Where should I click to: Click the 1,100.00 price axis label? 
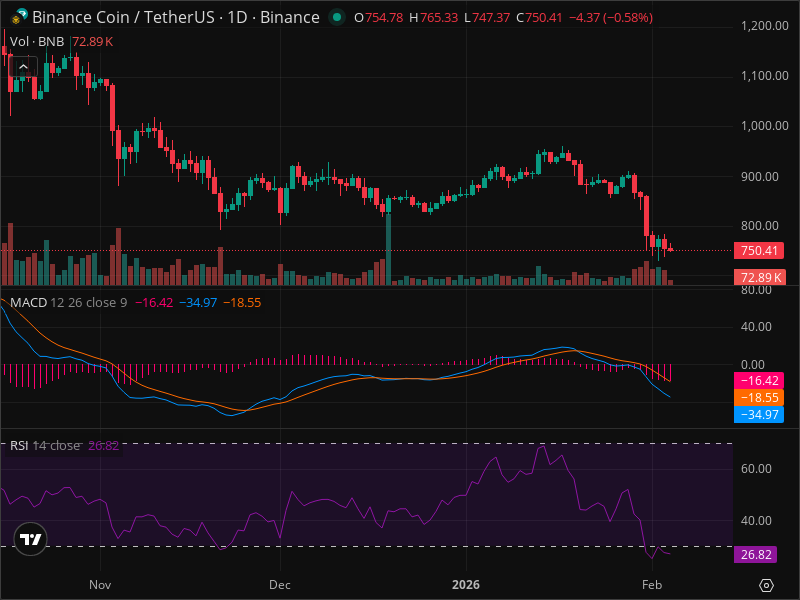[x=764, y=76]
